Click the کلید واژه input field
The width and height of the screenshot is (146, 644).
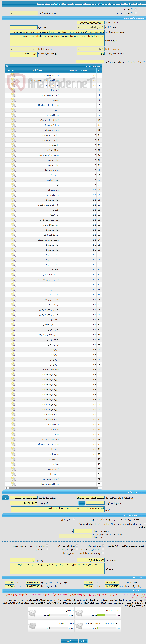pyautogui.click(x=24, y=27)
